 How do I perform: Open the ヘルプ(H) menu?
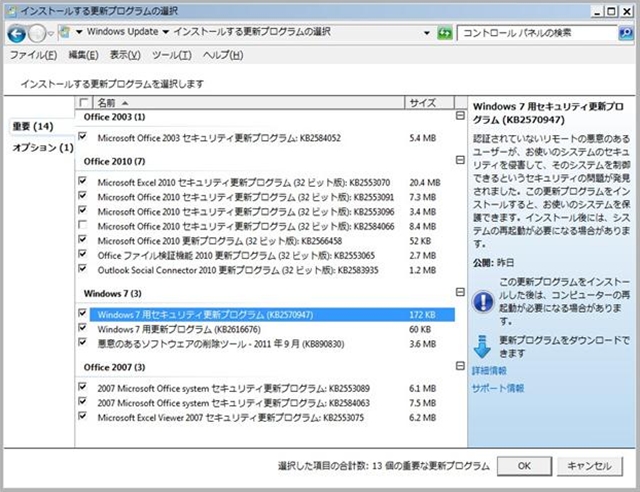tap(223, 55)
